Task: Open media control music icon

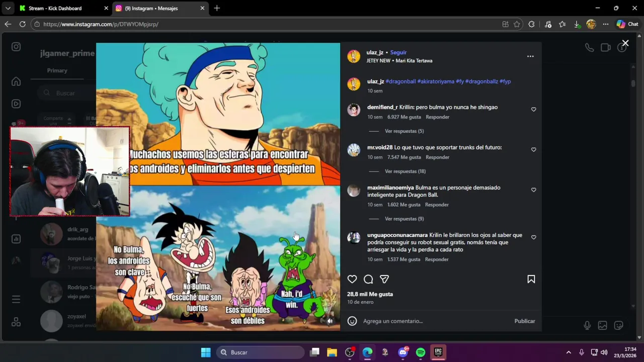Action: click(x=548, y=24)
